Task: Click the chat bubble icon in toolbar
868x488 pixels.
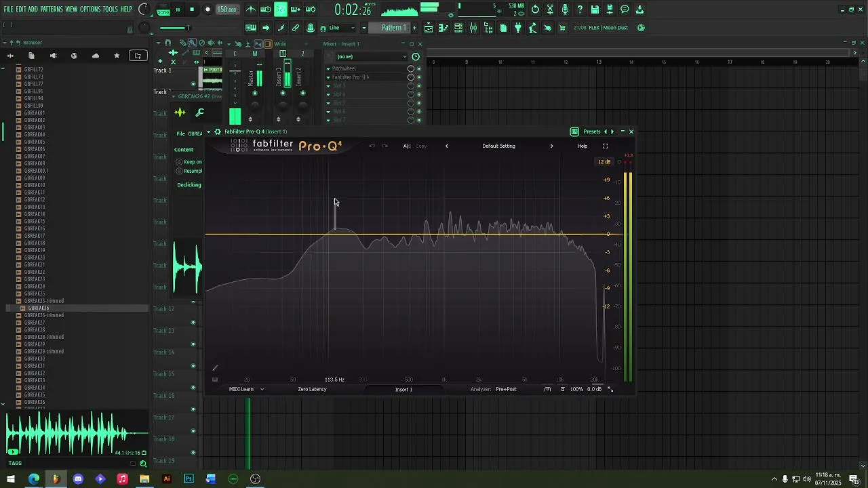Action: tap(625, 9)
